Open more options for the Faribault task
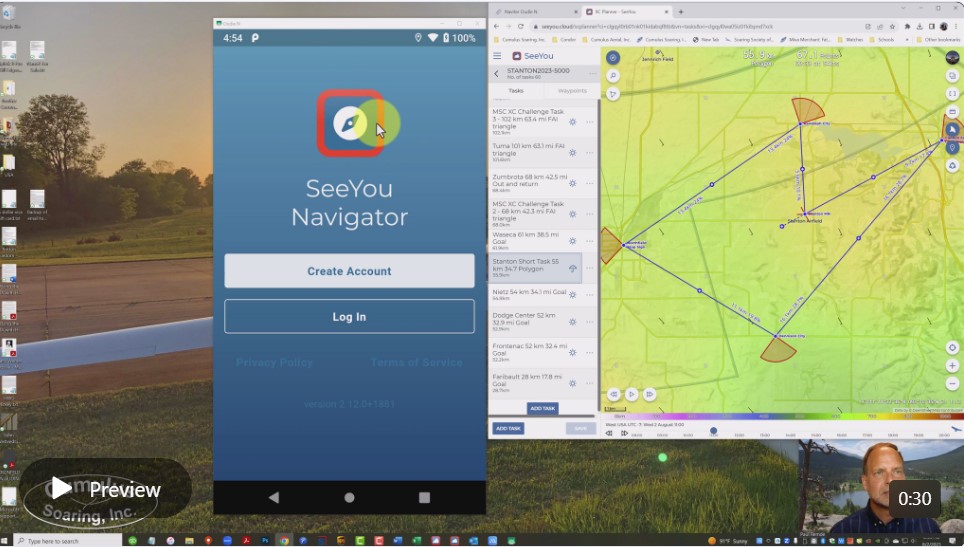The height and width of the screenshot is (547, 964). pyautogui.click(x=590, y=383)
